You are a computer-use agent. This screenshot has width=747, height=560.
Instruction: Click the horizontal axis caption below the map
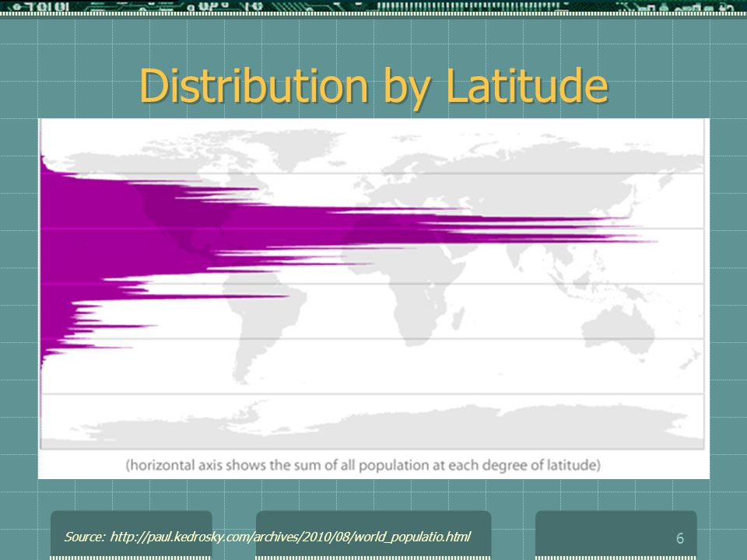coord(363,465)
